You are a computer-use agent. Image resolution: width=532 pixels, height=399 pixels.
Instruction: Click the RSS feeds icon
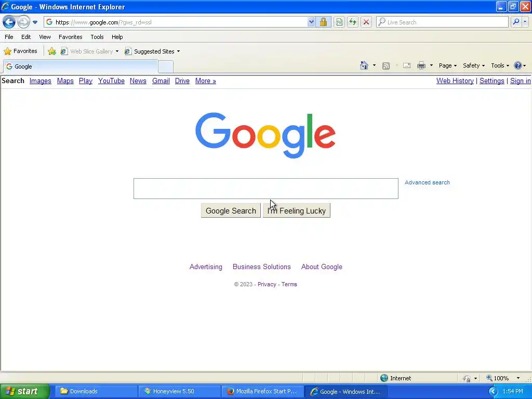(386, 66)
